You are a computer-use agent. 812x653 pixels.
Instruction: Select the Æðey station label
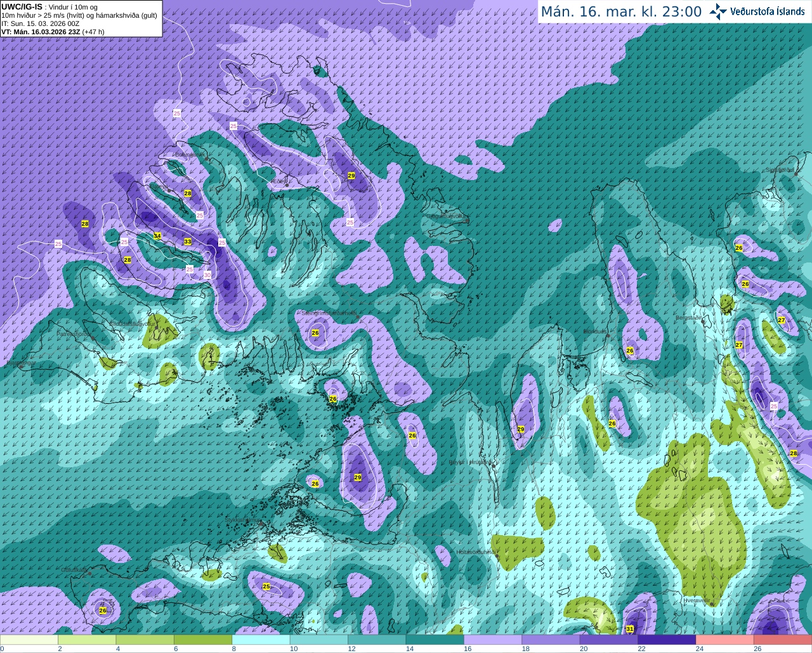(x=278, y=181)
